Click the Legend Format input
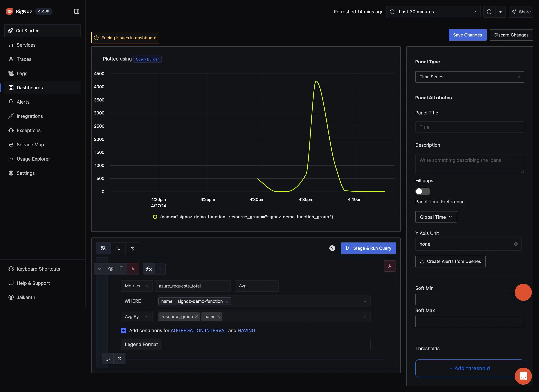Screen dimensions: 539x392 point(266,344)
